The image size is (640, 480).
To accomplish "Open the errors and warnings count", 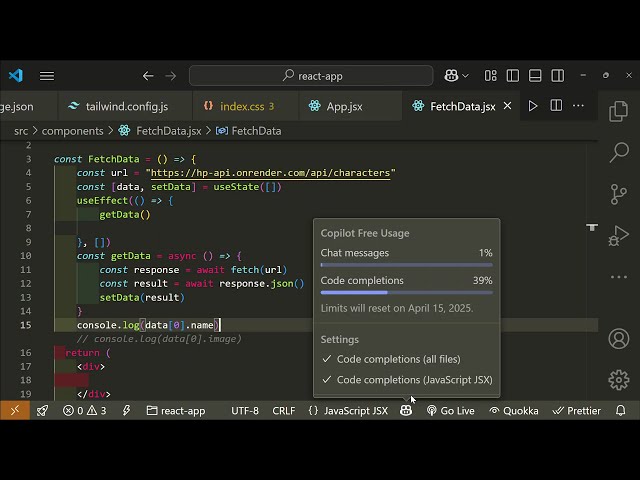I will (85, 411).
